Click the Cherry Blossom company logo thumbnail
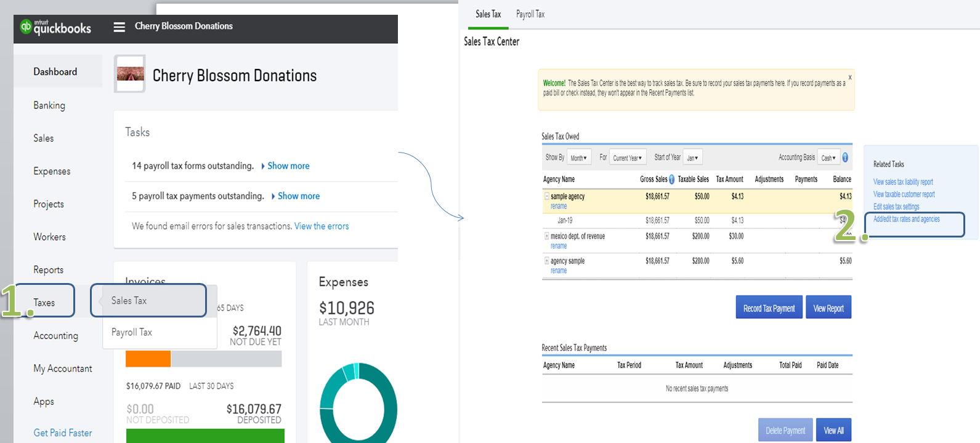The image size is (980, 443). pyautogui.click(x=130, y=74)
